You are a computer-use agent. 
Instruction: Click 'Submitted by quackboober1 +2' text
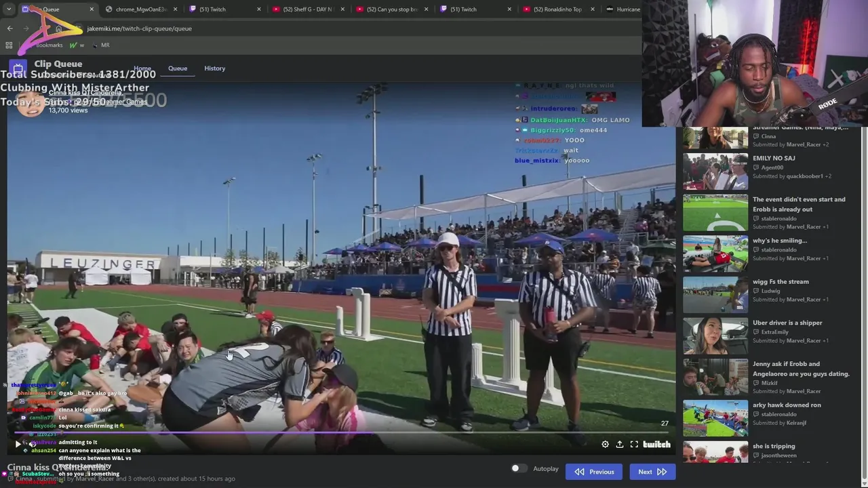(792, 176)
